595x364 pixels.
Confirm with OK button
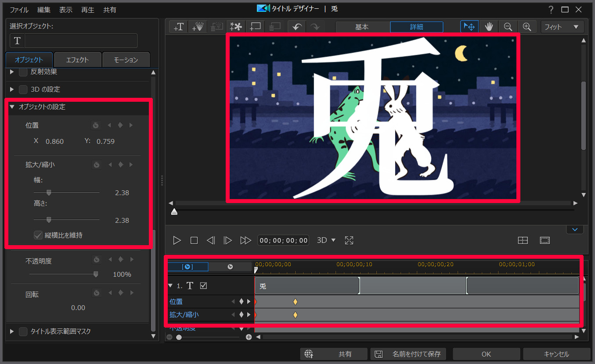click(486, 354)
